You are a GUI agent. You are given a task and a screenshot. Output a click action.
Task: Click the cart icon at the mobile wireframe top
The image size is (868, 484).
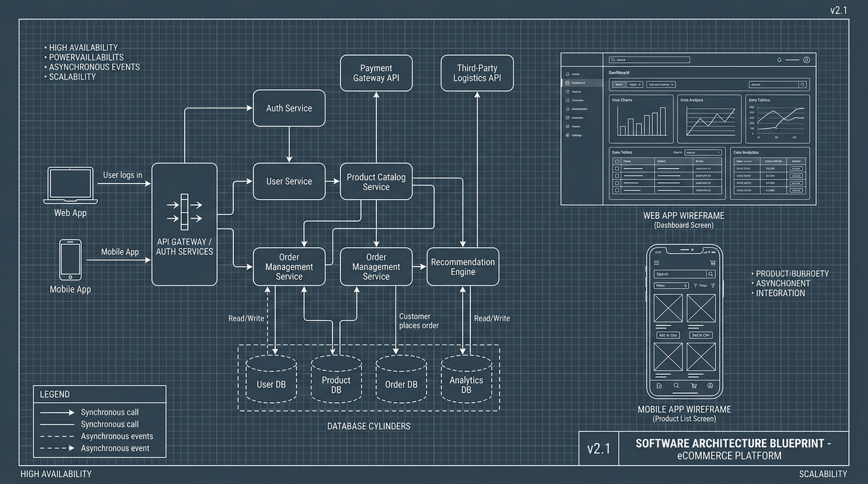pos(712,262)
